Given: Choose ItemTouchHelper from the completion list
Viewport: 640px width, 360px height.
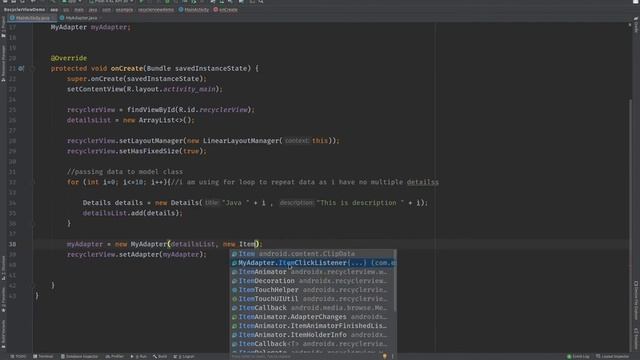Looking at the screenshot, I should tap(313, 290).
